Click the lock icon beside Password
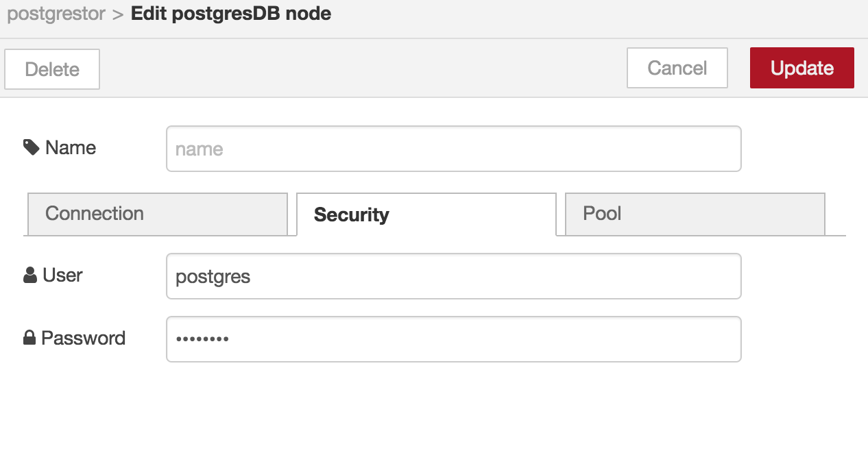This screenshot has height=455, width=868. 29,338
